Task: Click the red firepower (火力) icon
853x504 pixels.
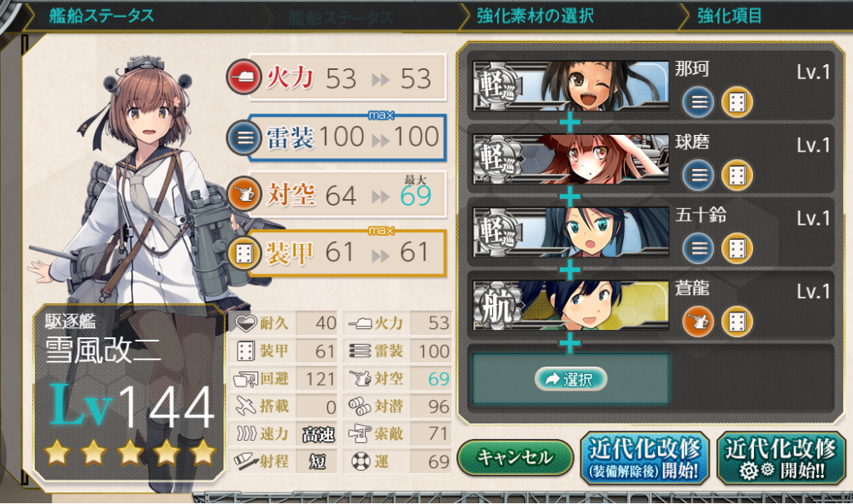Action: coord(243,77)
